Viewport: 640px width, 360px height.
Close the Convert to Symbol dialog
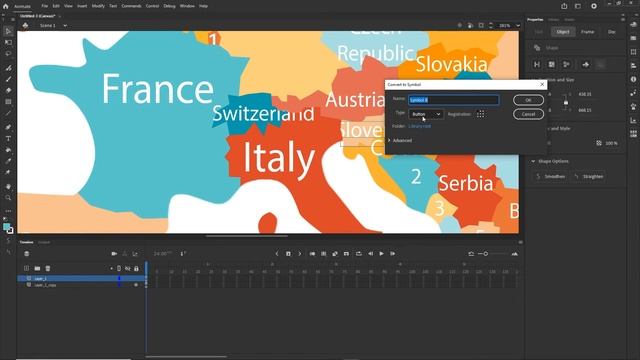click(542, 84)
